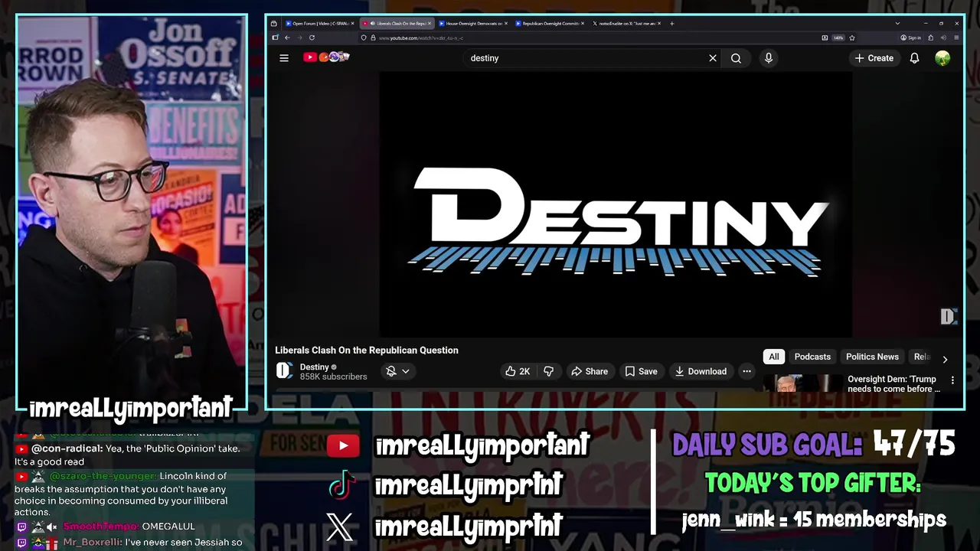Click the browser sidebar toggle icon
This screenshot has width=980, height=551.
275,37
